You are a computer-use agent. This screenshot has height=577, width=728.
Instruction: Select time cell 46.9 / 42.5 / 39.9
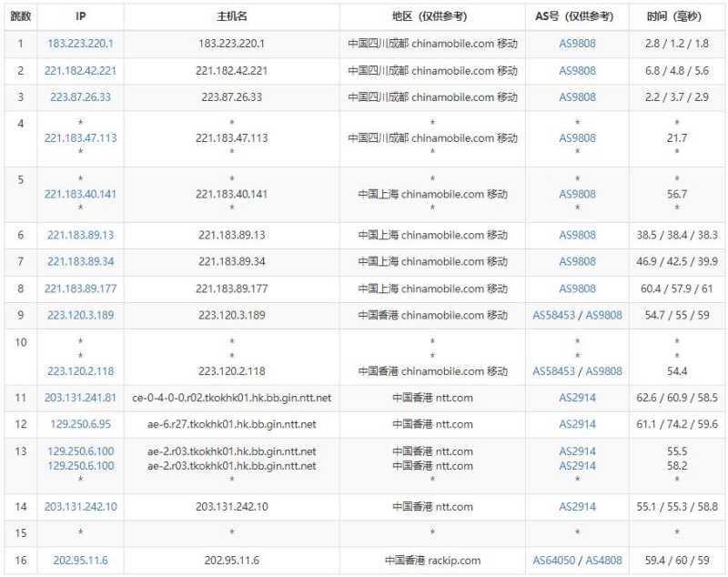pyautogui.click(x=677, y=261)
